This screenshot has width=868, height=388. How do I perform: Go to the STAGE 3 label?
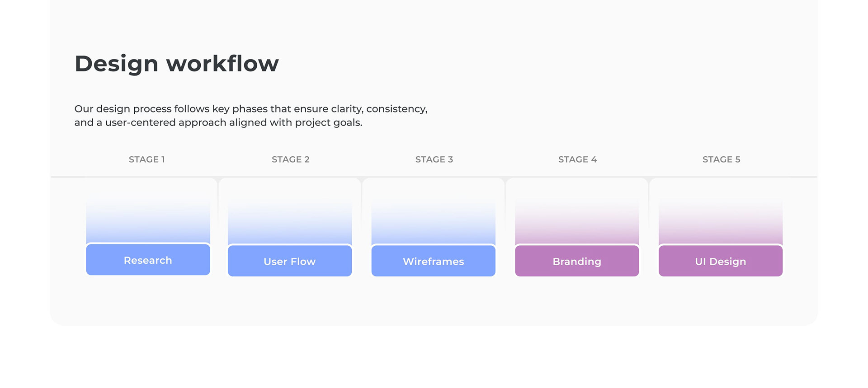[x=434, y=159]
